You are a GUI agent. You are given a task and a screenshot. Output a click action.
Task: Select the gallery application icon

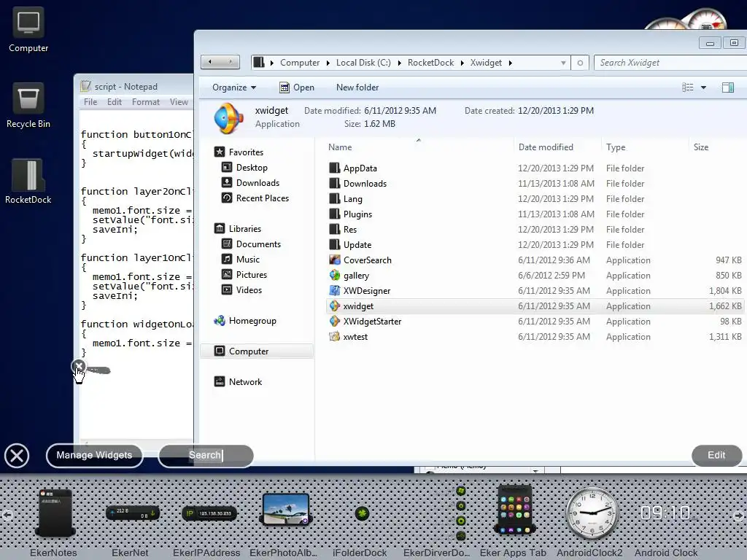pos(335,275)
